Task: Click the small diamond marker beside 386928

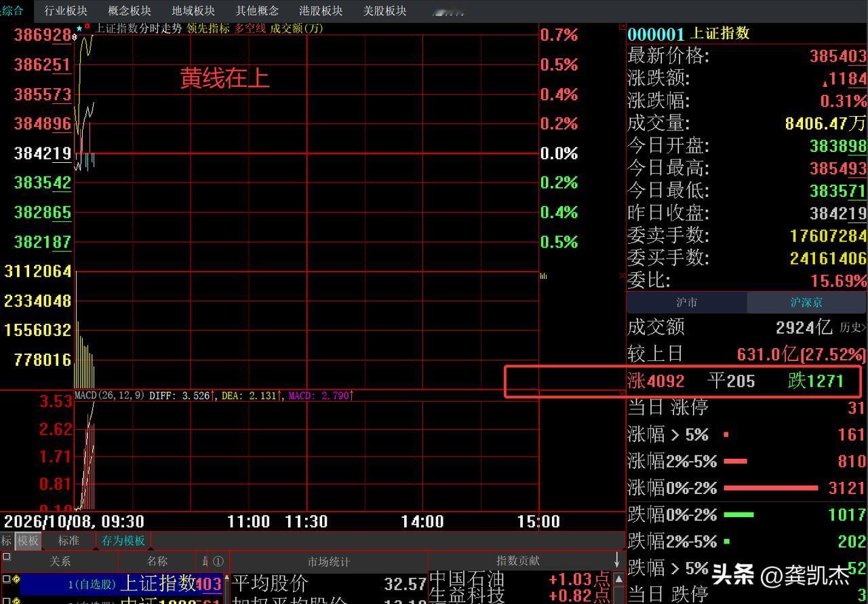Action: [x=75, y=37]
